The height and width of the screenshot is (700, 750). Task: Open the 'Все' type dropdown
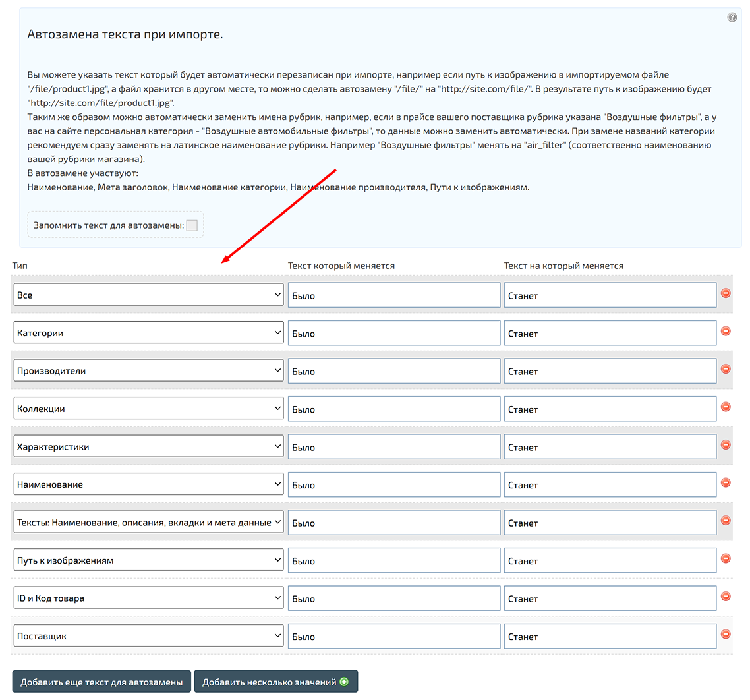(148, 295)
